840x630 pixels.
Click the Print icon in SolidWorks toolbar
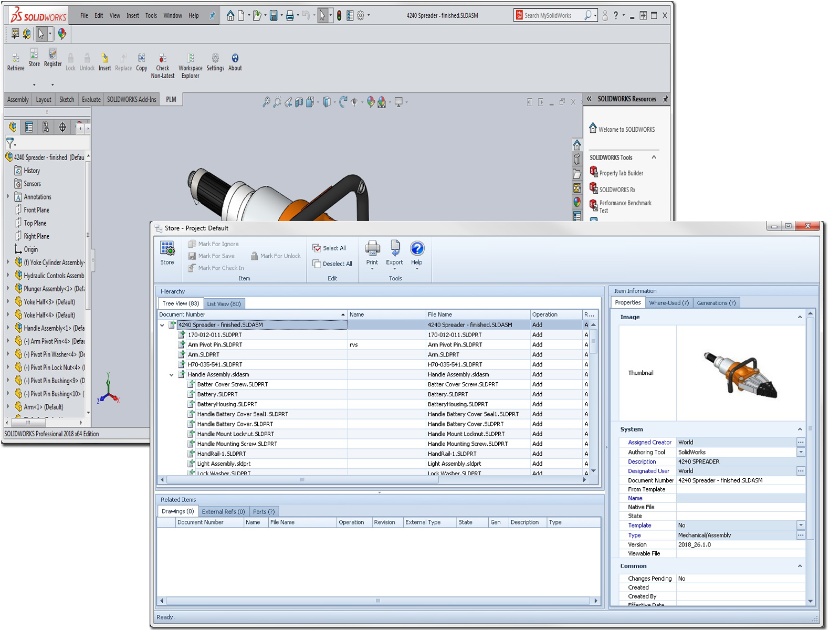coord(289,16)
